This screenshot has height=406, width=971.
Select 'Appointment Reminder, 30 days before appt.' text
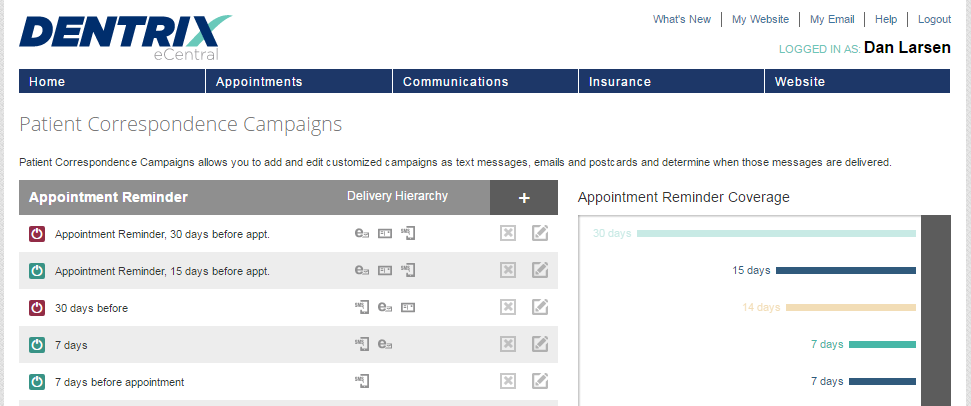[162, 234]
